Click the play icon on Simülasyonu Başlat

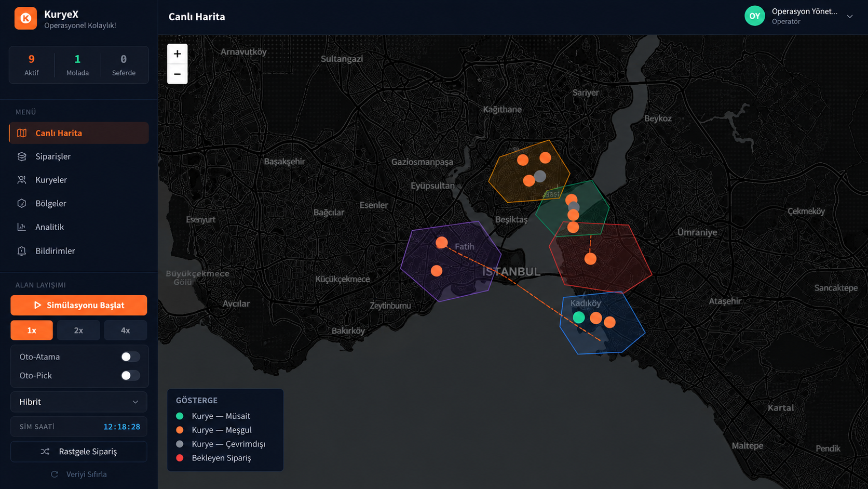coord(37,306)
